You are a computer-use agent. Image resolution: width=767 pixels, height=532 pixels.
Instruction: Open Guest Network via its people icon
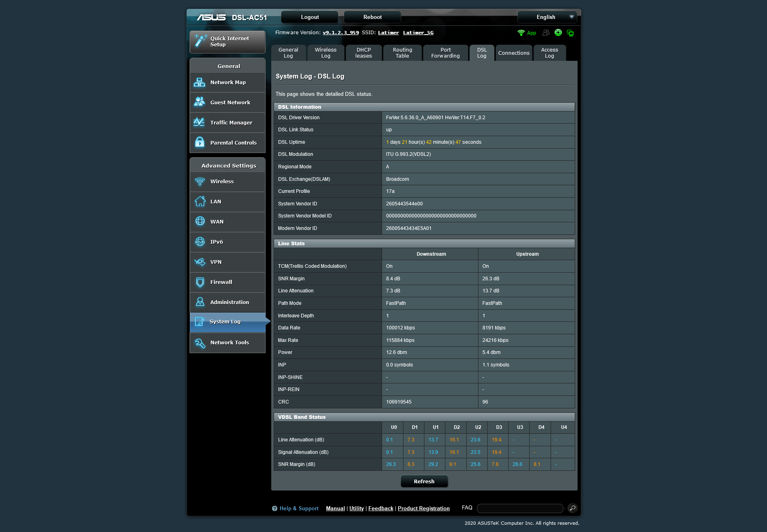[x=200, y=102]
